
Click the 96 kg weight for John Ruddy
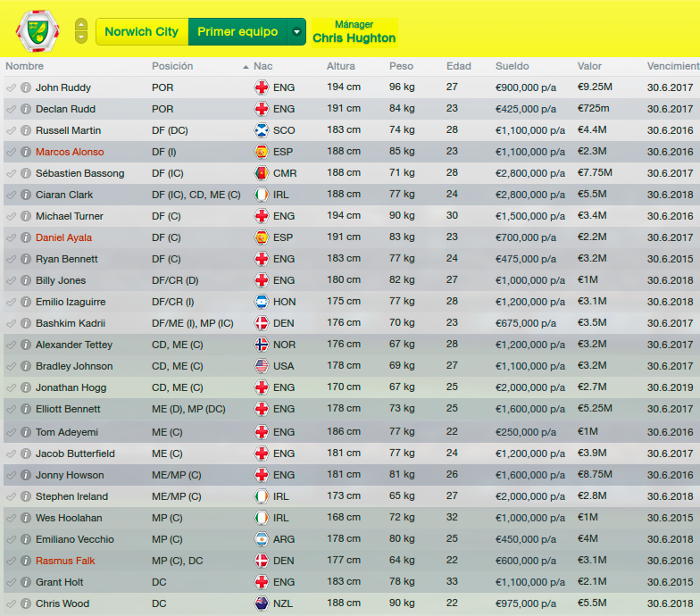(402, 87)
